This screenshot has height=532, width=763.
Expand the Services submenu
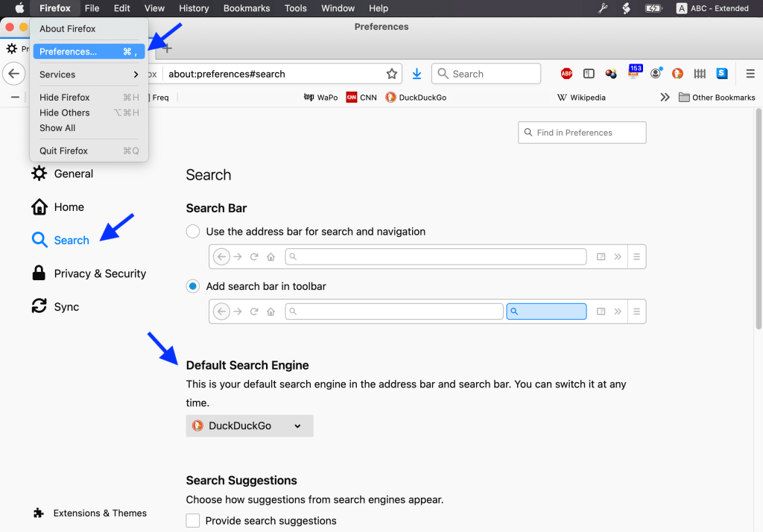pyautogui.click(x=89, y=75)
